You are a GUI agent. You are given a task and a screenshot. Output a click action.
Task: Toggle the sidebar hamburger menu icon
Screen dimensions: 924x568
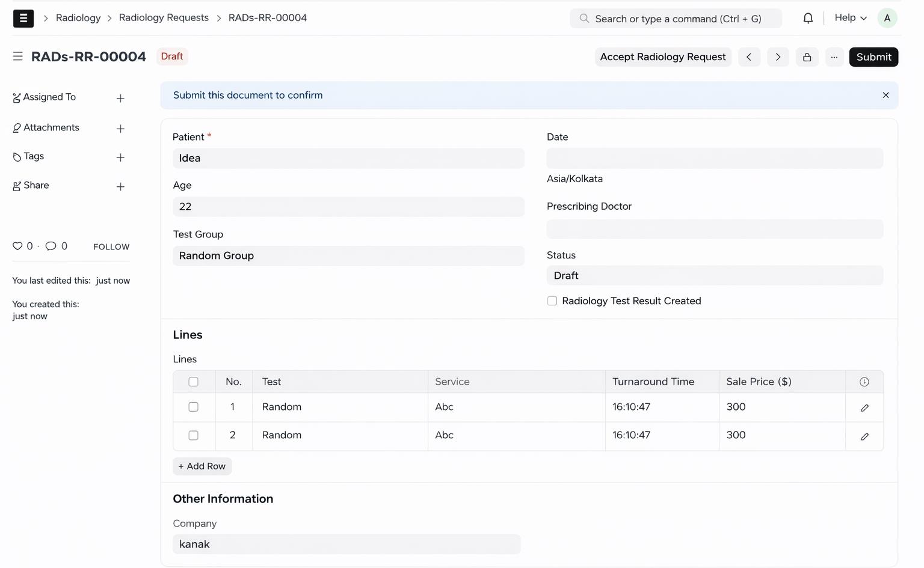coord(18,56)
